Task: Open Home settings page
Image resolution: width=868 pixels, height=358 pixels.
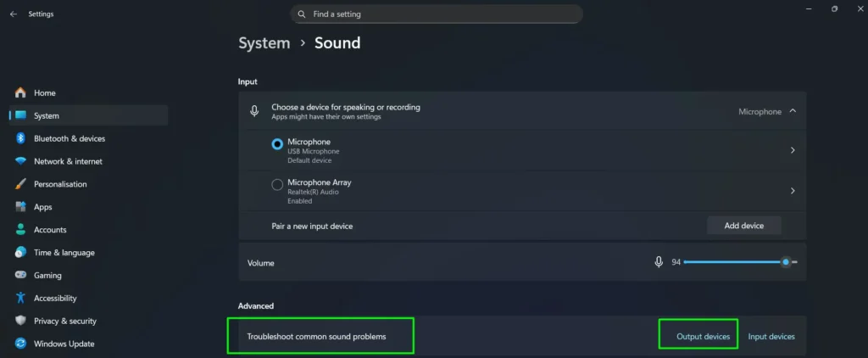Action: (x=88, y=92)
